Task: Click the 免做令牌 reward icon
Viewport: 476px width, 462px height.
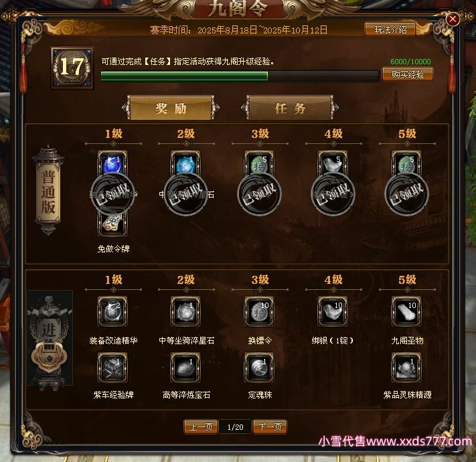Action: click(x=112, y=224)
